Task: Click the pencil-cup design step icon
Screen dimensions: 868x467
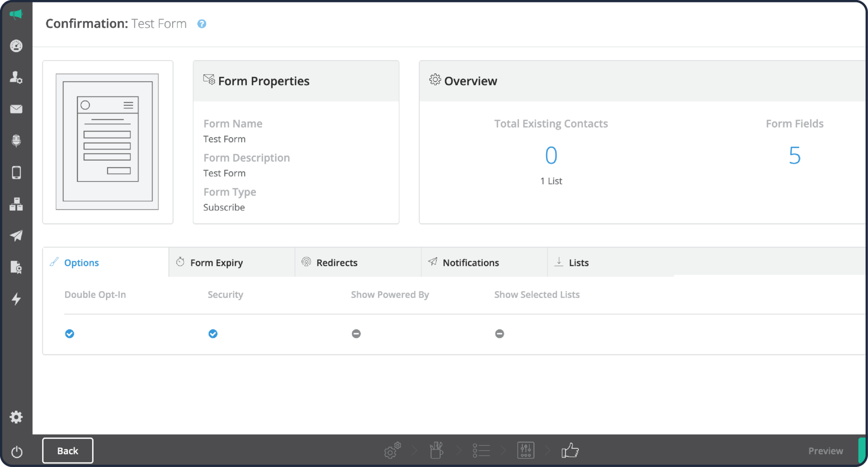Action: pos(436,450)
